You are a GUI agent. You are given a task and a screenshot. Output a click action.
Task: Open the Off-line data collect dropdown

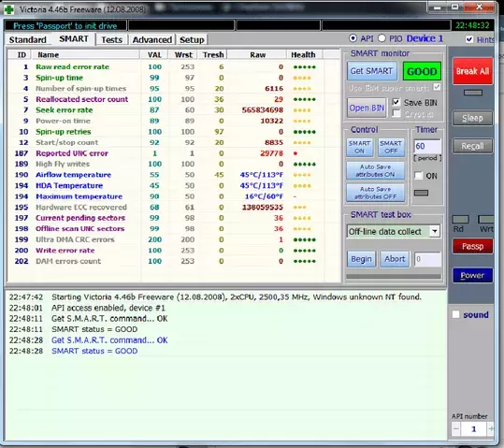click(x=435, y=231)
